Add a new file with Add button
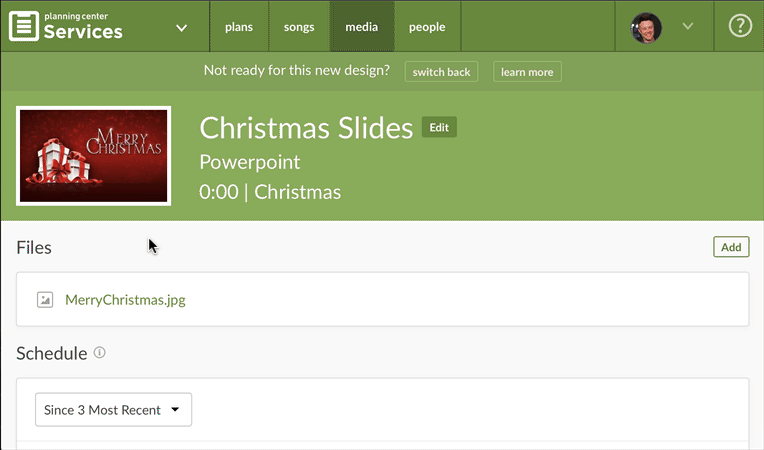Screen dimensions: 764x450 pyautogui.click(x=731, y=247)
